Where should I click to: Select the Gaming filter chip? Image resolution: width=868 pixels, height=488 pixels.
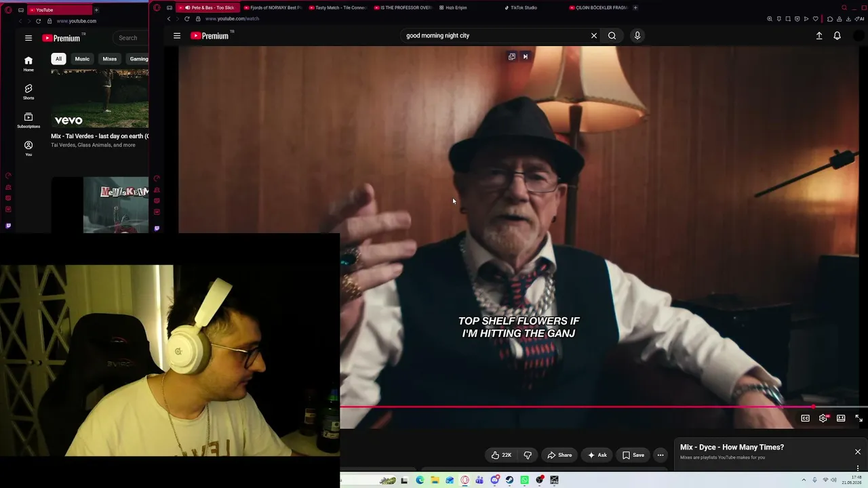click(x=138, y=59)
